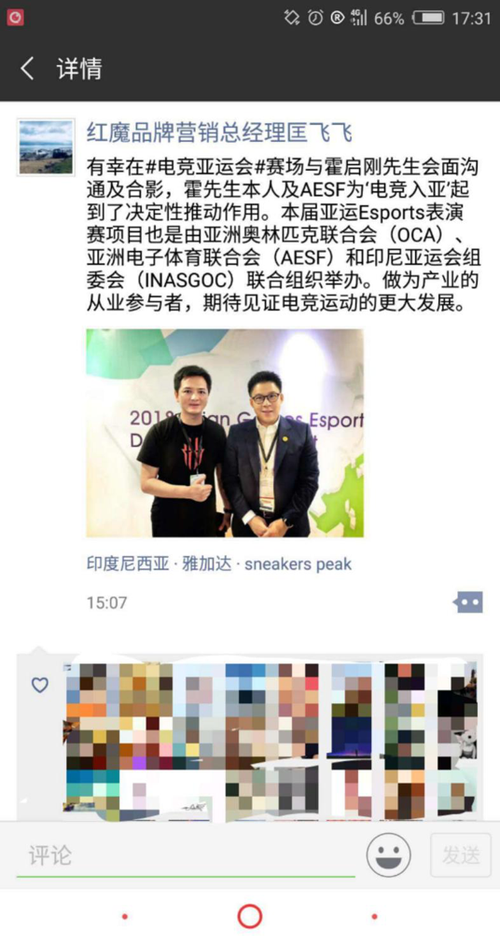Tap the heart likes icon
This screenshot has width=500, height=944.
40,685
